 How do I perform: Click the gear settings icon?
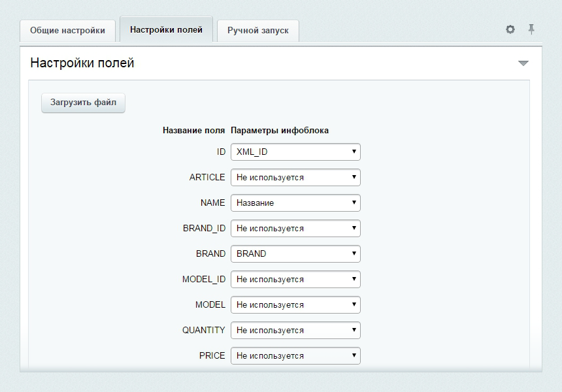click(510, 29)
